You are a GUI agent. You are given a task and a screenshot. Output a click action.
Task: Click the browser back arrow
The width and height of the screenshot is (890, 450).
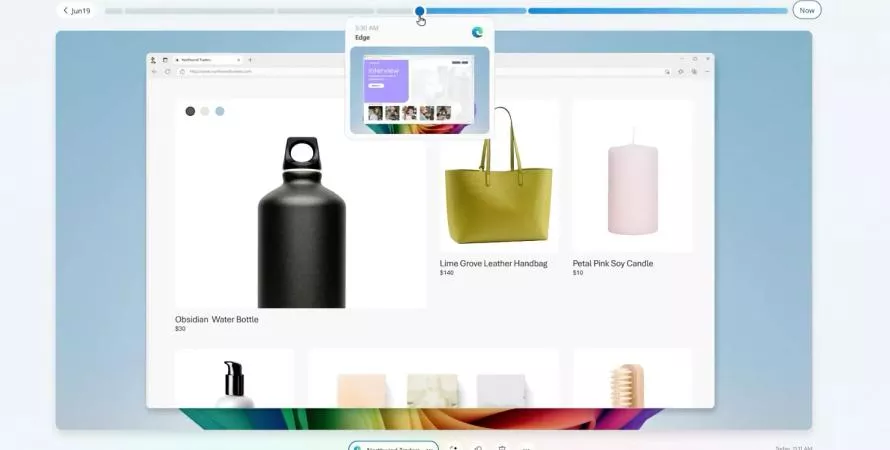(x=154, y=72)
